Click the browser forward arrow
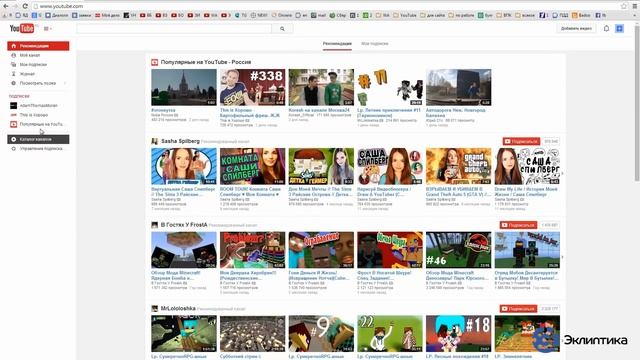This screenshot has width=640, height=360. pyautogui.click(x=15, y=6)
